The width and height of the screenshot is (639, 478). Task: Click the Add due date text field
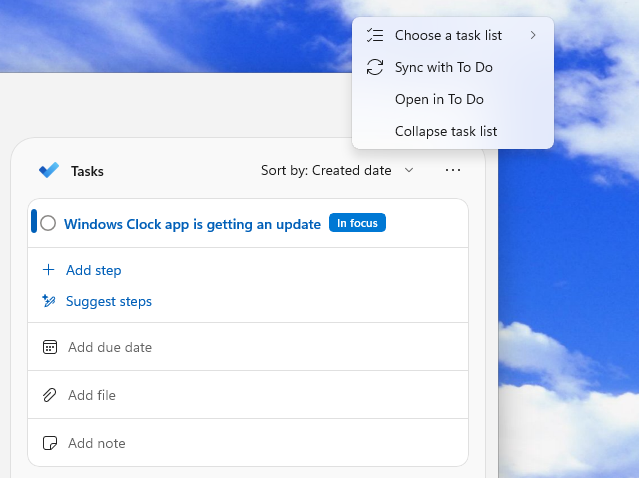point(110,347)
